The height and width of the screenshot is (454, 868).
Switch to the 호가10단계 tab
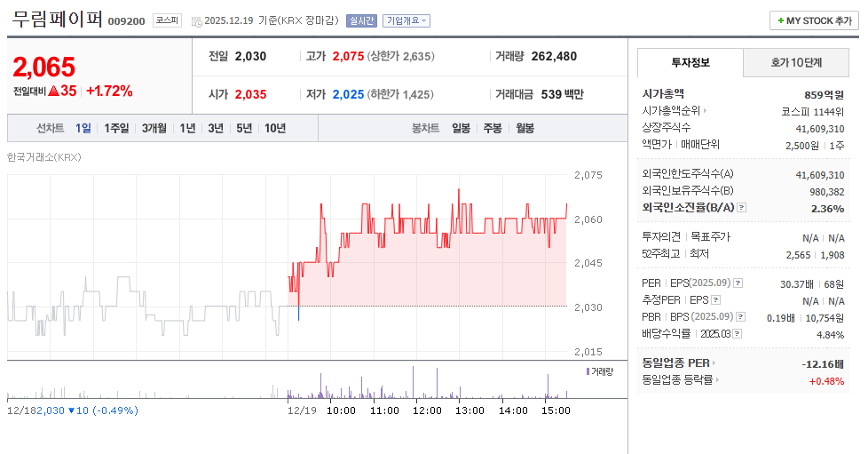(796, 63)
